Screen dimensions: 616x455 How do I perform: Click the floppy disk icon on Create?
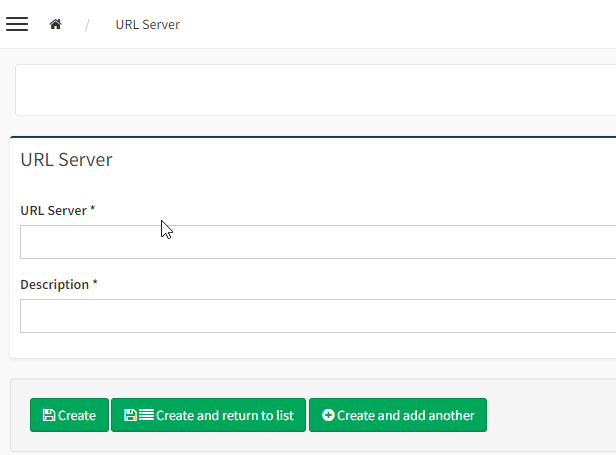coord(48,416)
